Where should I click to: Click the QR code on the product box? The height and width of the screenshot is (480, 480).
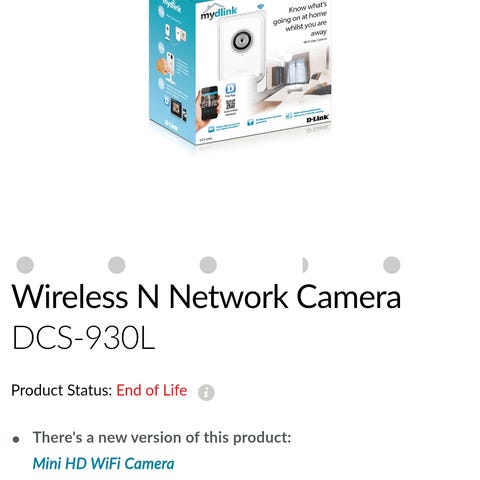(x=230, y=104)
